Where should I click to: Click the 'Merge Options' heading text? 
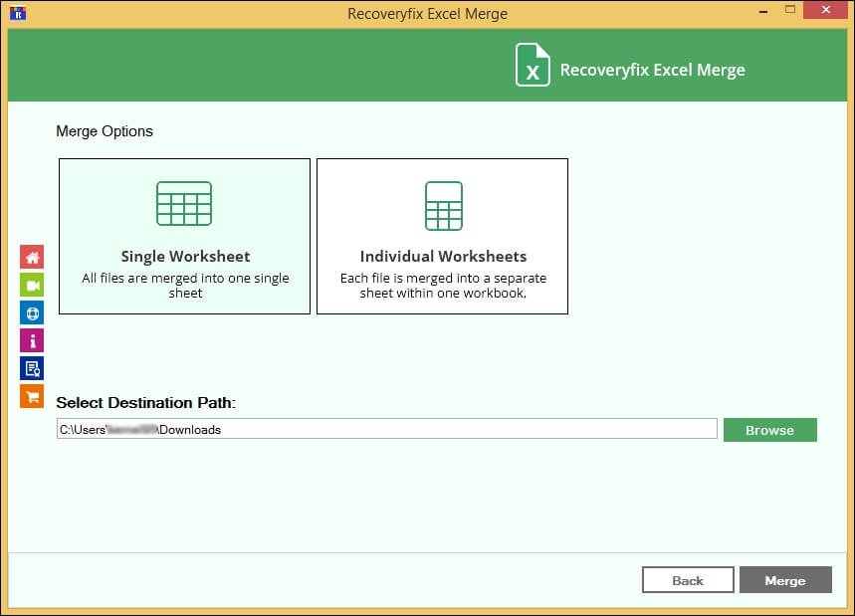click(105, 131)
